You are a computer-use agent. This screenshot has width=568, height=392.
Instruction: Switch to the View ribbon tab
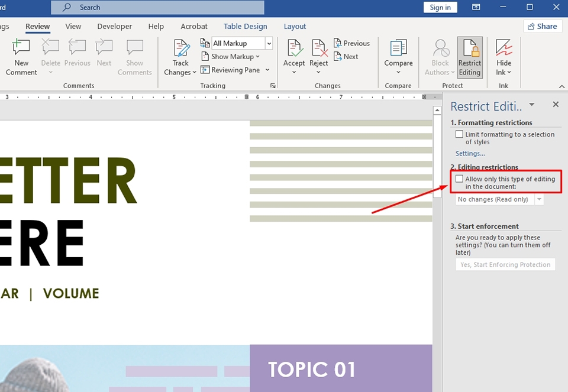tap(73, 27)
